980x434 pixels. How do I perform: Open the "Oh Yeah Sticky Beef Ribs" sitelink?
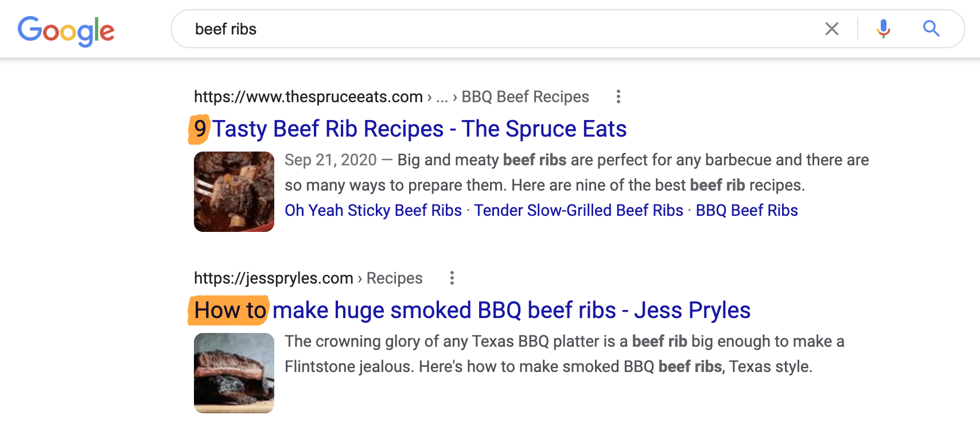point(373,211)
